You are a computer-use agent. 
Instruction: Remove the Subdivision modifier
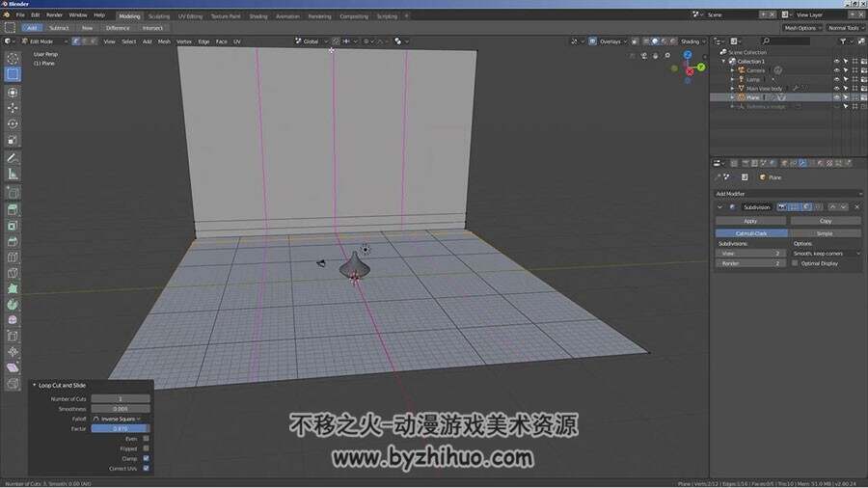click(856, 207)
